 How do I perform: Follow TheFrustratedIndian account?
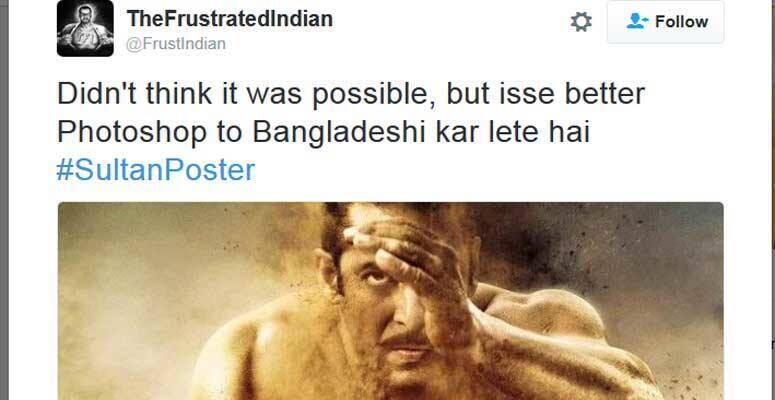[x=665, y=22]
